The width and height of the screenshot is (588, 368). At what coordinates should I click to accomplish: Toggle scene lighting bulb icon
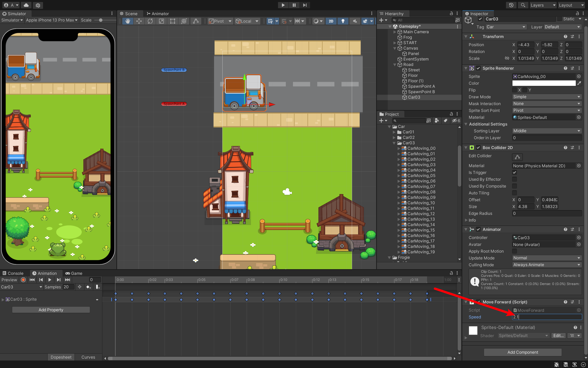[x=343, y=21]
